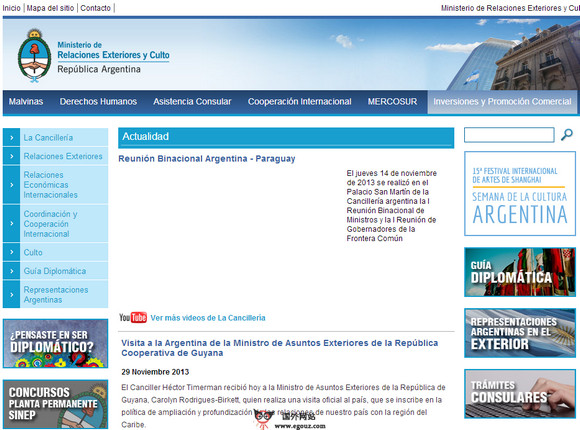Open the Derechos Humanos menu item
This screenshot has height=430, width=580.
point(98,101)
